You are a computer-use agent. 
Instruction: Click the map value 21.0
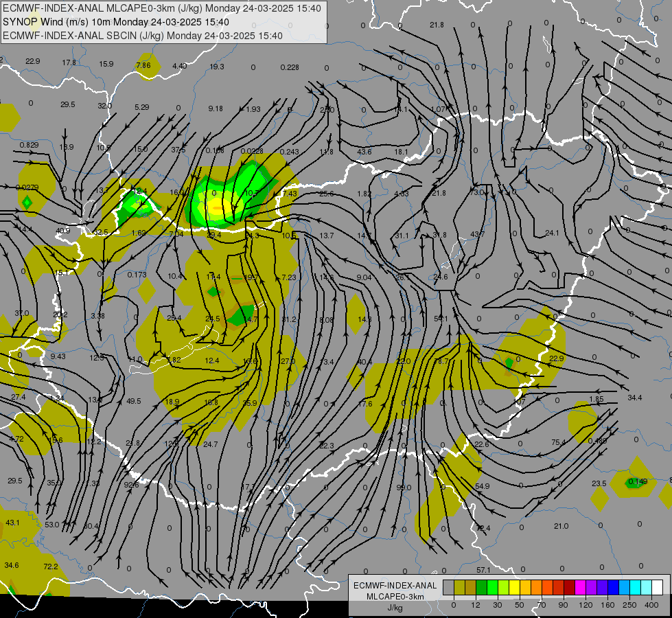pyautogui.click(x=561, y=526)
